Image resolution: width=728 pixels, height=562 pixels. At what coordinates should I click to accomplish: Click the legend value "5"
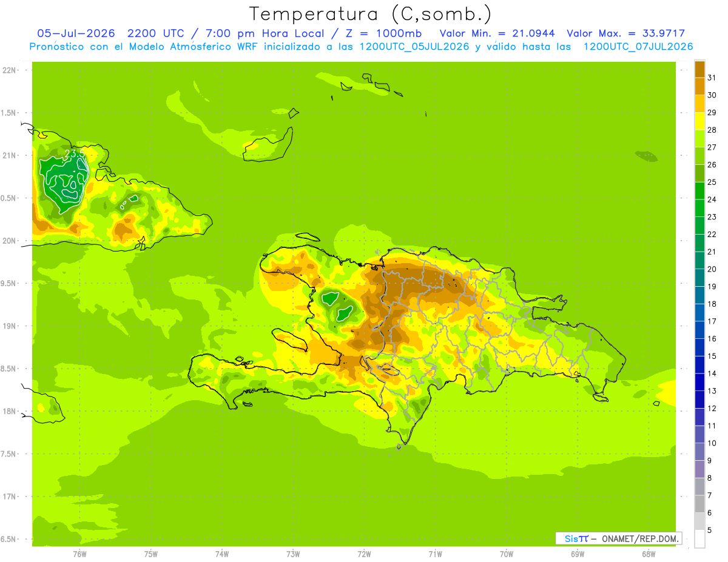point(710,530)
